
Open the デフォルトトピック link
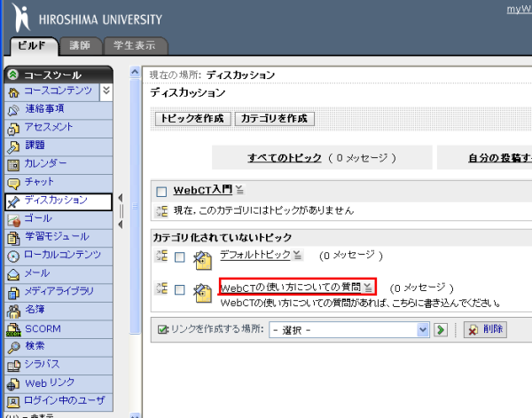click(x=255, y=255)
